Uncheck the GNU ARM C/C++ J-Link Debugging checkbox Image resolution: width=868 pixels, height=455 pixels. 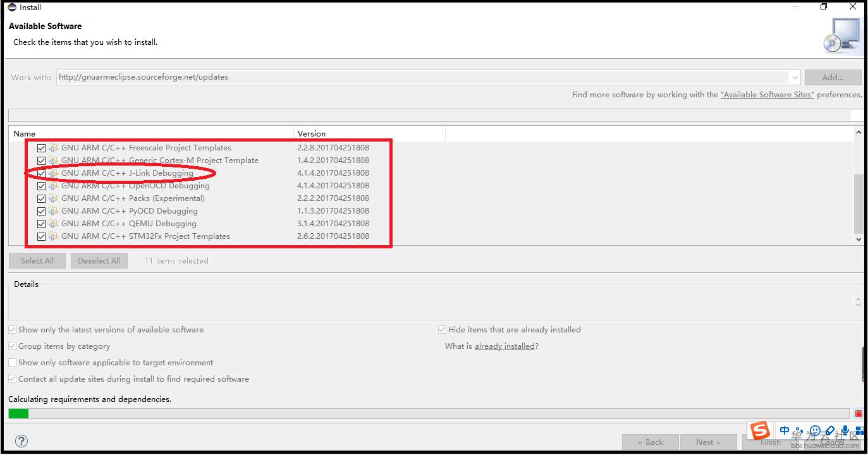[x=42, y=173]
